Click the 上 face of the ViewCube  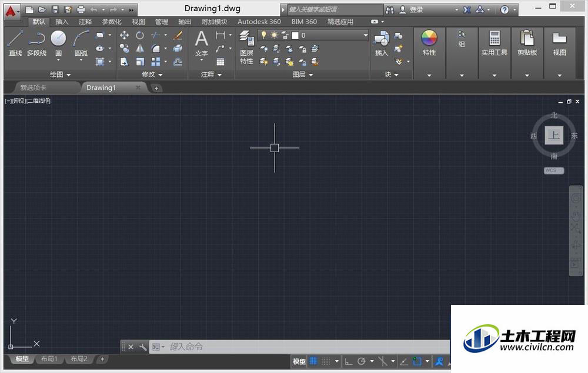(554, 135)
